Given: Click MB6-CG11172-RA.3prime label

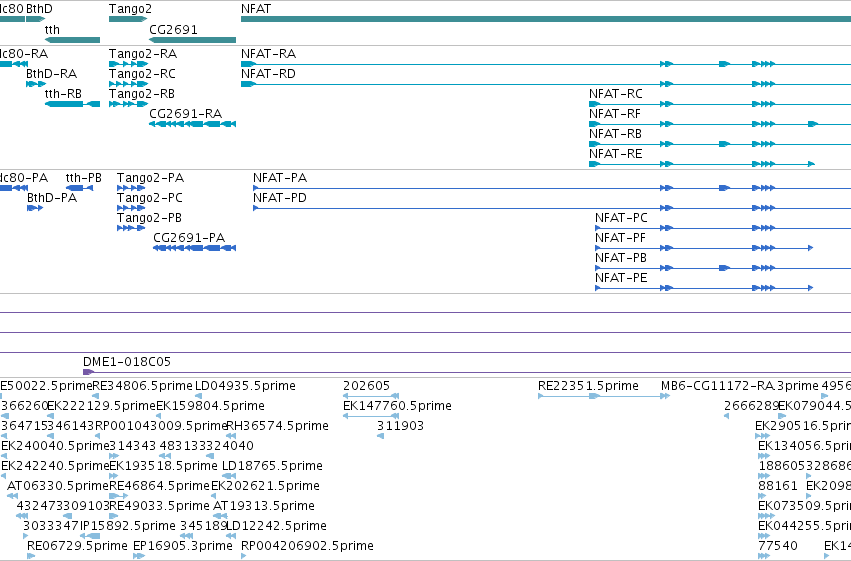Looking at the screenshot, I should pos(740,386).
